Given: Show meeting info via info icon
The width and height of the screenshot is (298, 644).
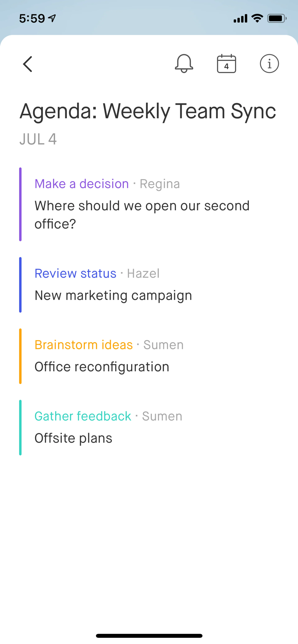Looking at the screenshot, I should coord(269,64).
